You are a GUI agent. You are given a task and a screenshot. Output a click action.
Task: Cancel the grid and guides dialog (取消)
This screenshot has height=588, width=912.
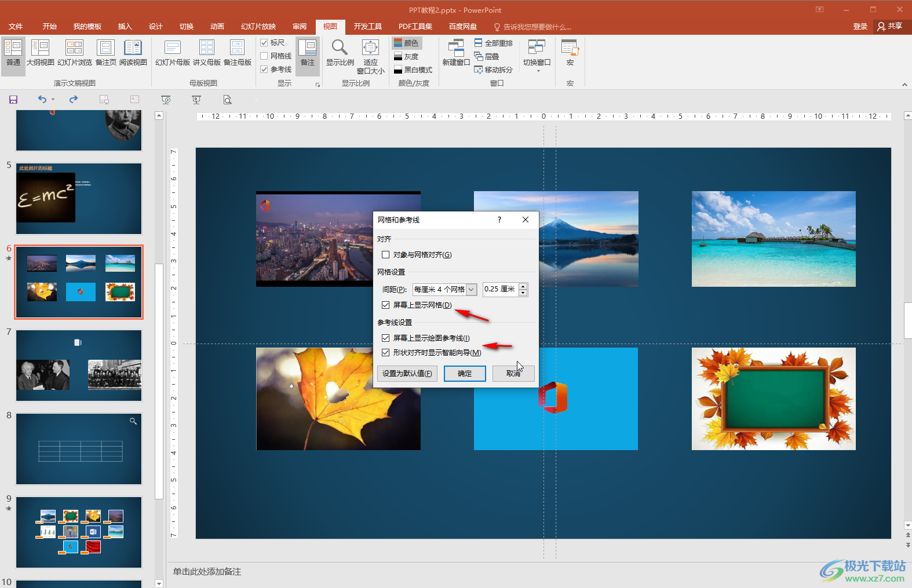point(513,374)
